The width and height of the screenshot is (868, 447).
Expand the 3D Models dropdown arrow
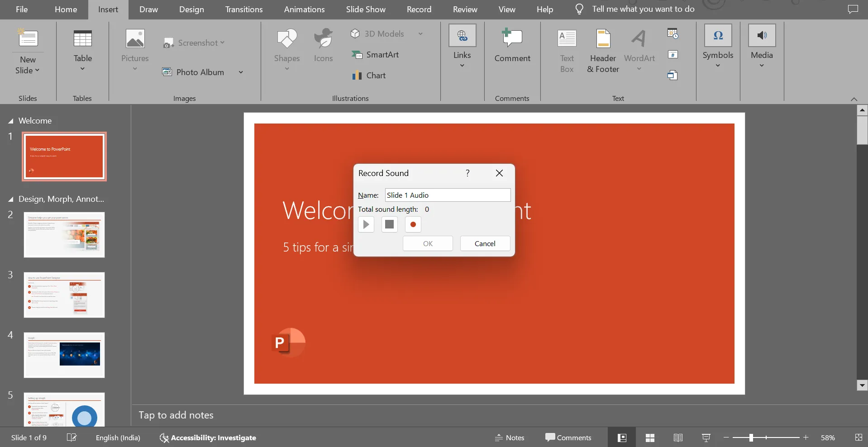pyautogui.click(x=420, y=34)
